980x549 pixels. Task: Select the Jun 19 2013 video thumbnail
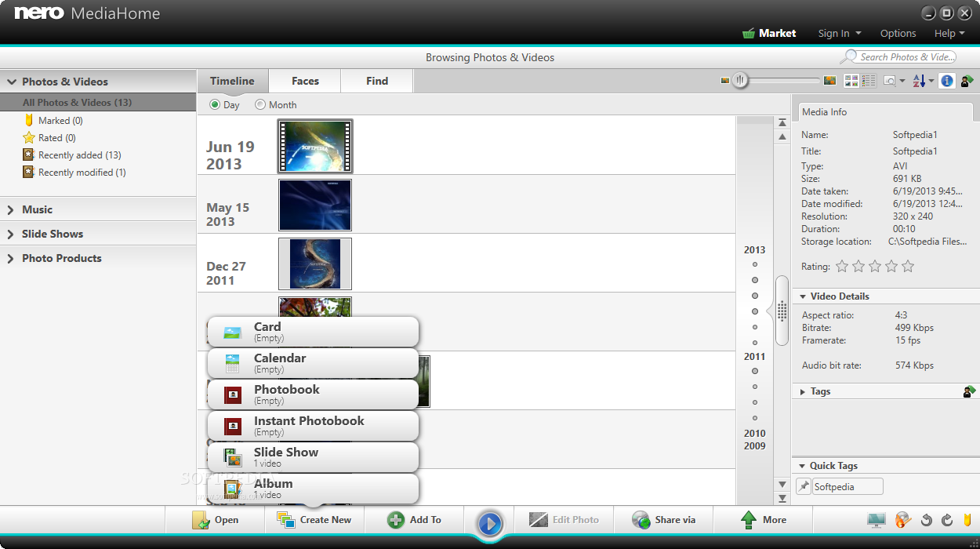click(x=315, y=146)
